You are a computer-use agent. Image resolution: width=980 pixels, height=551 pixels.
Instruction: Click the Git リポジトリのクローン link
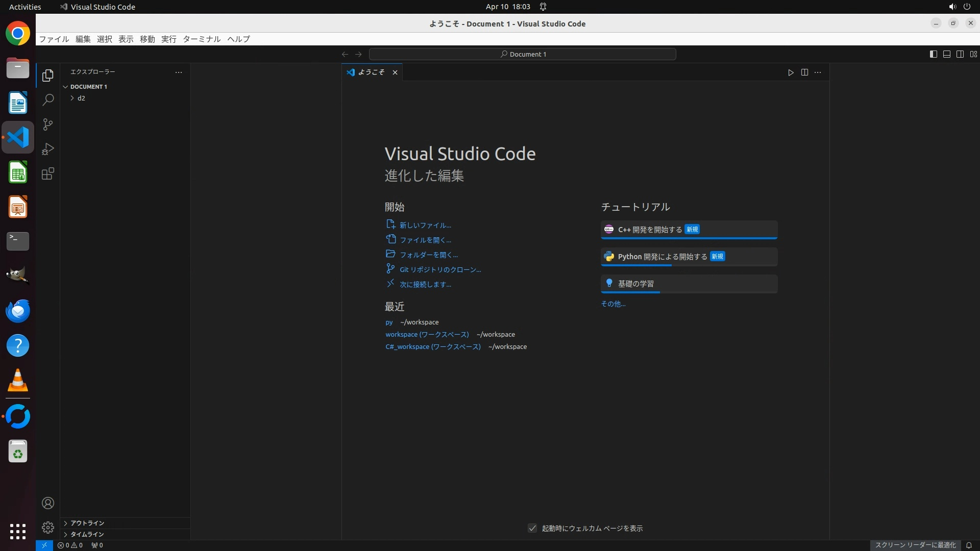440,269
